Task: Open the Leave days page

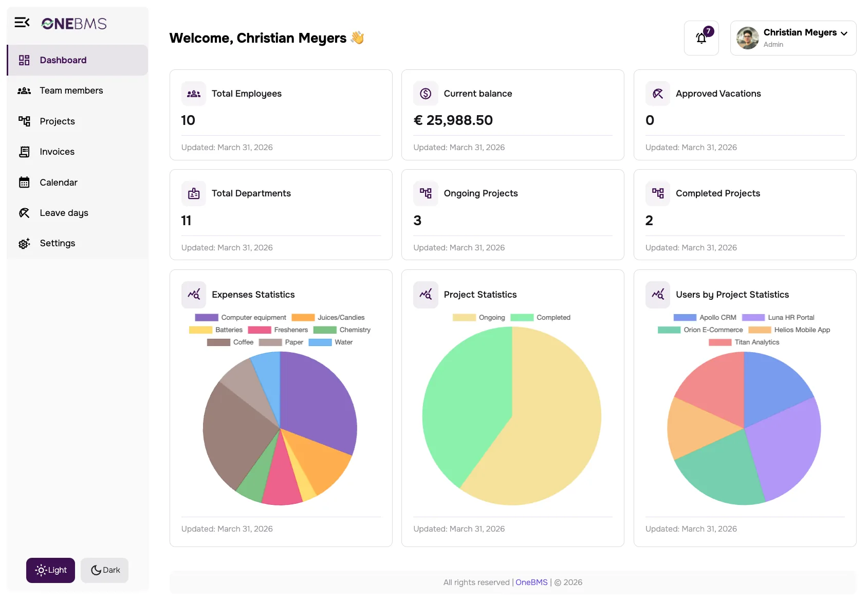Action: coord(63,212)
